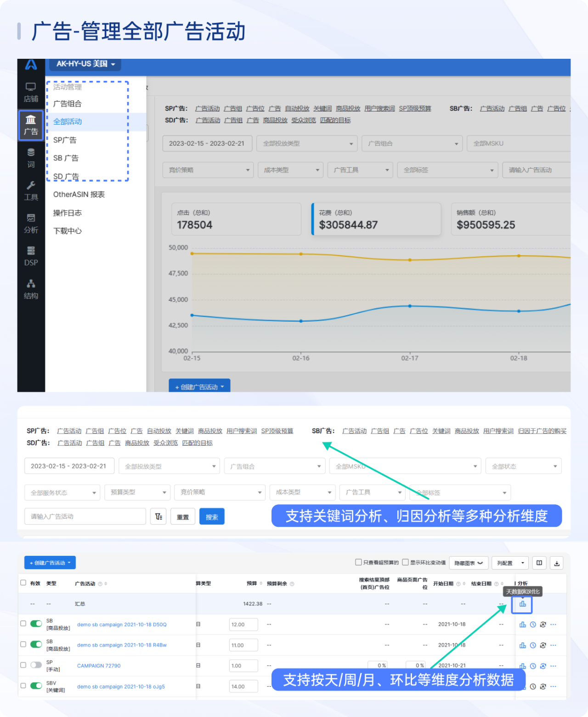Open the 归因于广告的购买 link
Viewport: 588px width, 717px height.
542,431
